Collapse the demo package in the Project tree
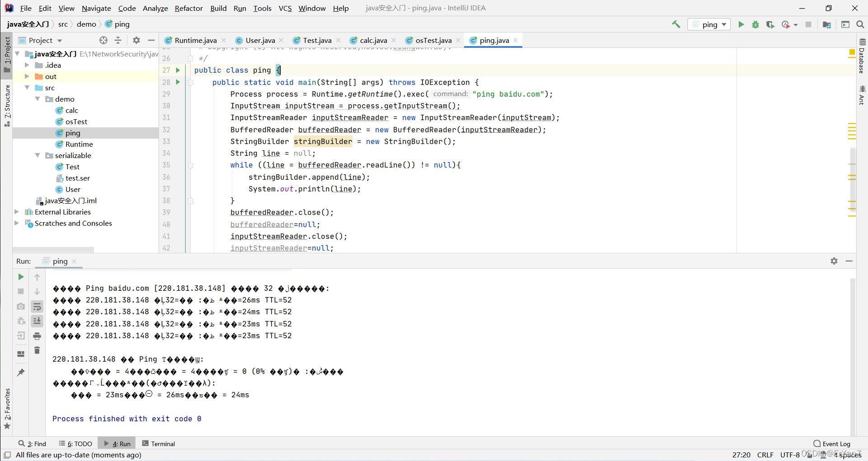Screen dimensions: 868x461 [x=38, y=99]
